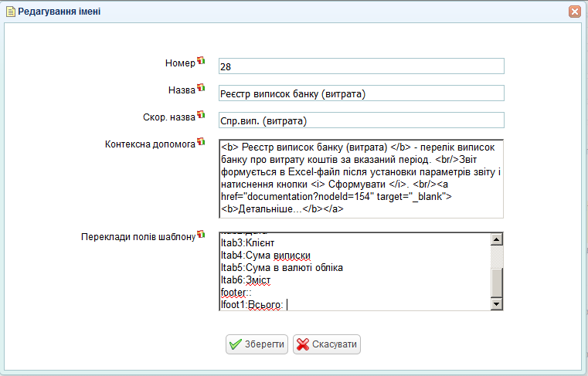Click the line lfoot1:Всього:
The image size is (588, 376).
(252, 305)
